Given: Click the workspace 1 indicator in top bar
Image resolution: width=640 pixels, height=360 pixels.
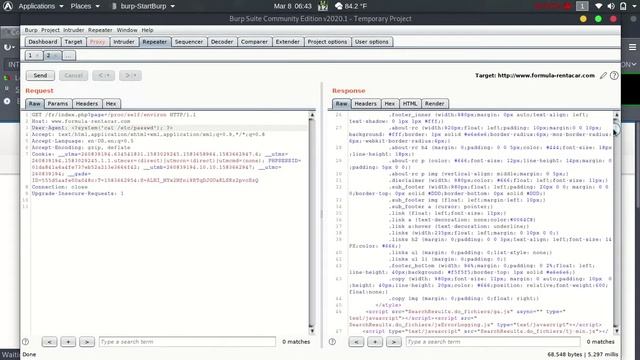Looking at the screenshot, I should coord(582,6).
